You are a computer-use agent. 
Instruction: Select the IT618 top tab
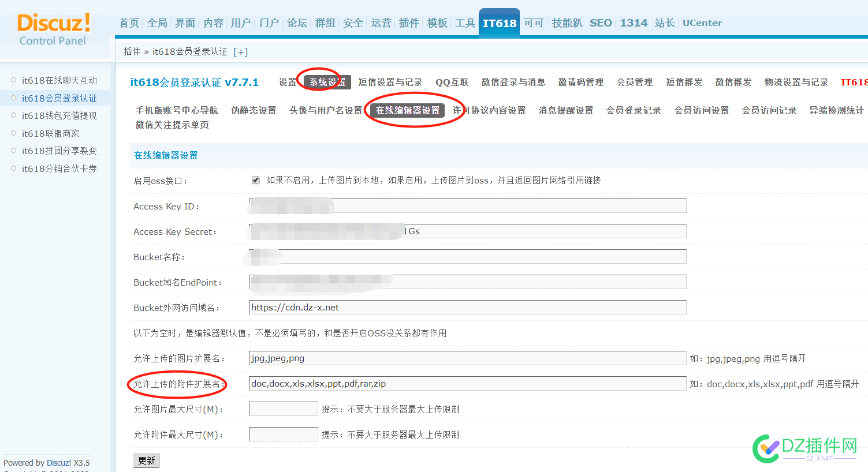pyautogui.click(x=500, y=23)
